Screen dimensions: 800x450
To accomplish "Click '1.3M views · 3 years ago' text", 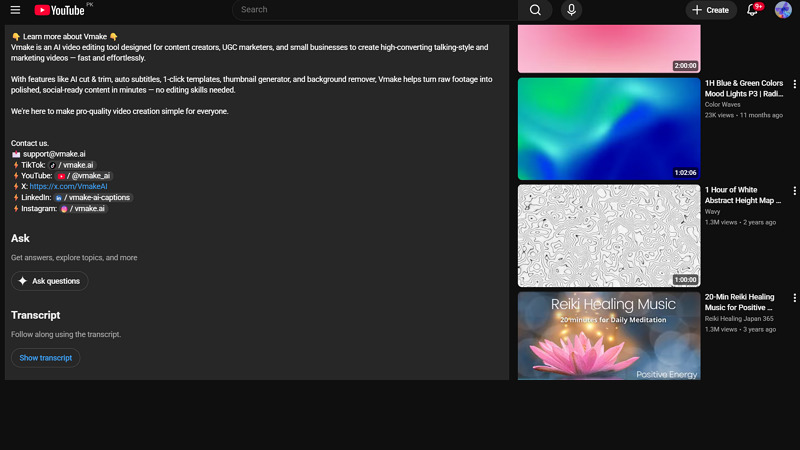I will pos(740,330).
